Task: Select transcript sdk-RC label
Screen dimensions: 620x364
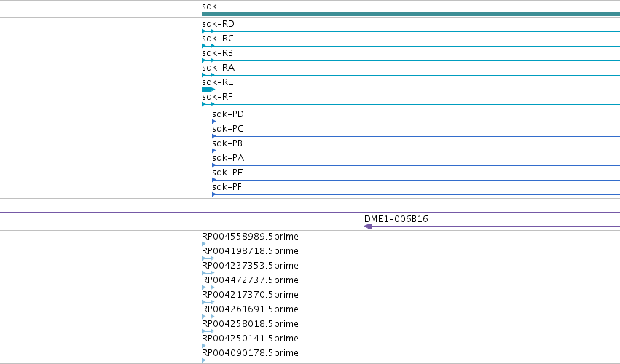Action: click(x=218, y=39)
